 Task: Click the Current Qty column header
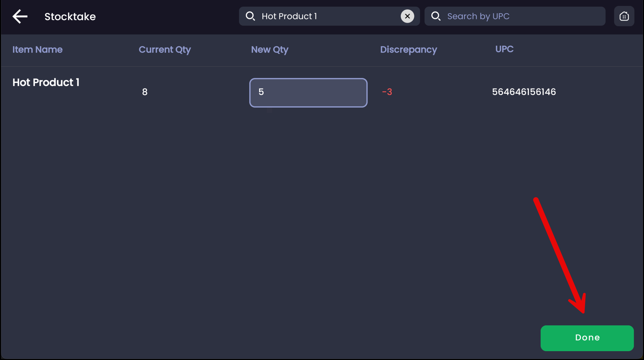tap(165, 50)
